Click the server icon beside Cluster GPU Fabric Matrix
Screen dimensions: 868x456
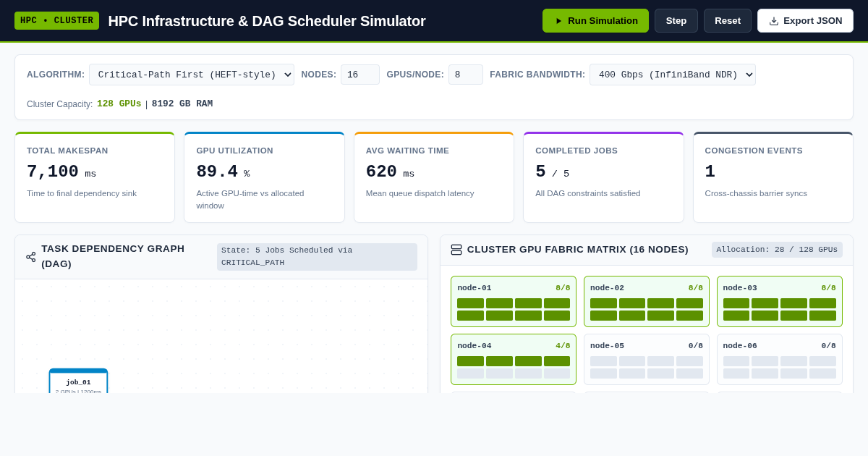pos(456,250)
